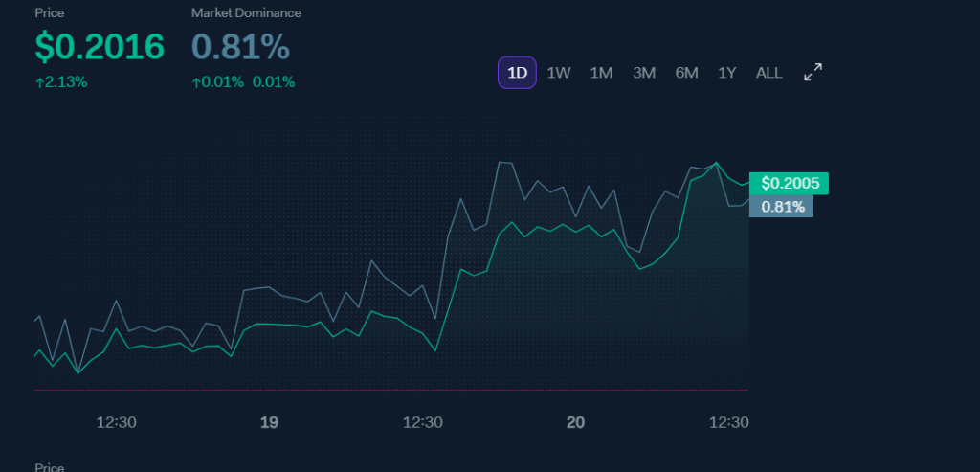Select the 19 date axis marker
The height and width of the screenshot is (472, 980).
coord(269,422)
